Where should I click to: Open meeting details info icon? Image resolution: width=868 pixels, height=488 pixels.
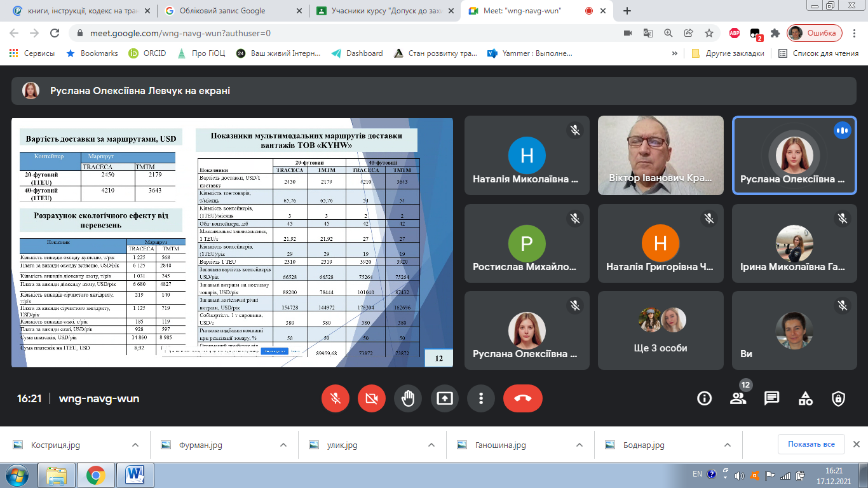coord(704,398)
